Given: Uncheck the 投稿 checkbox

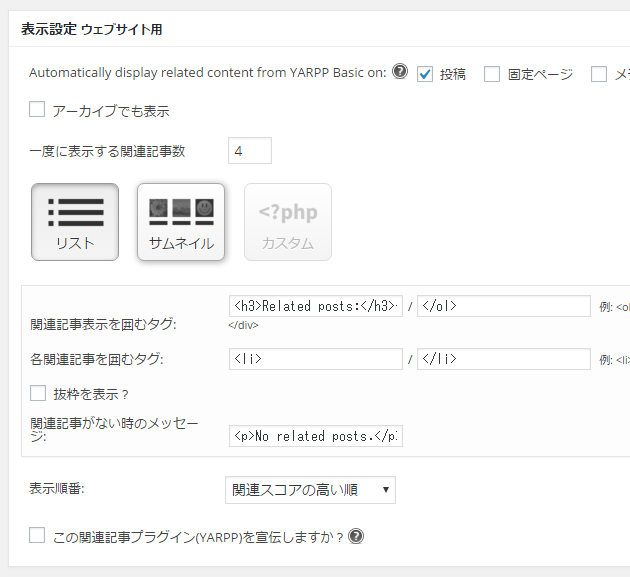Looking at the screenshot, I should [425, 73].
